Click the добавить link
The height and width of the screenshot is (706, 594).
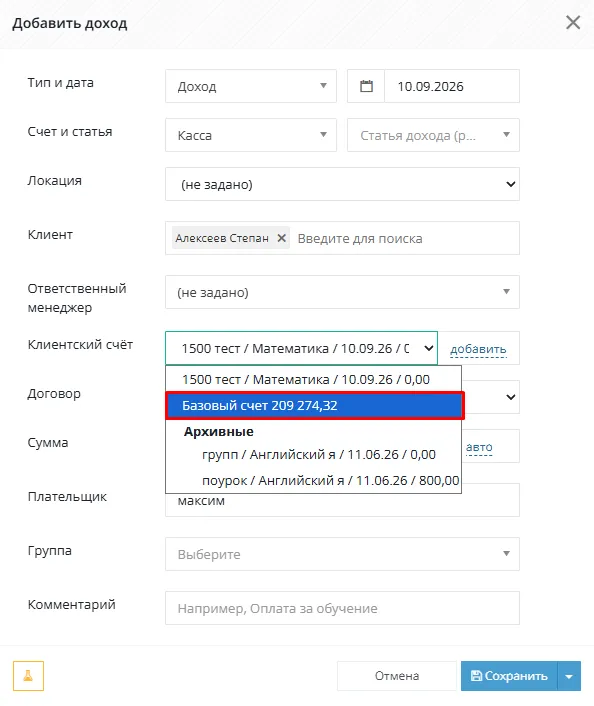pos(478,349)
